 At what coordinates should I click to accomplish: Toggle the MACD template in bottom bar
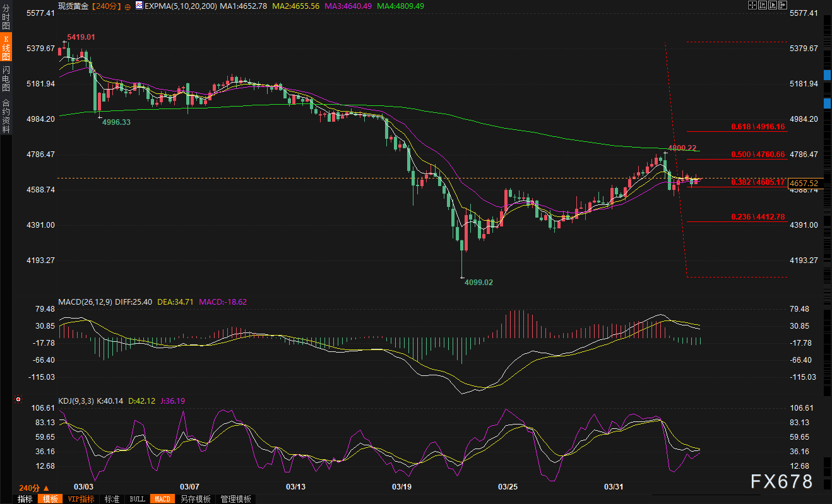[162, 499]
